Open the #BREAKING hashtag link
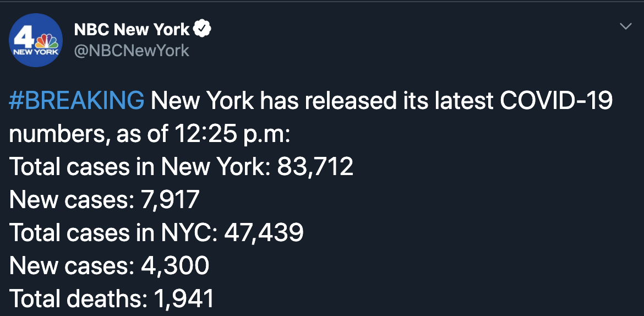 point(77,101)
